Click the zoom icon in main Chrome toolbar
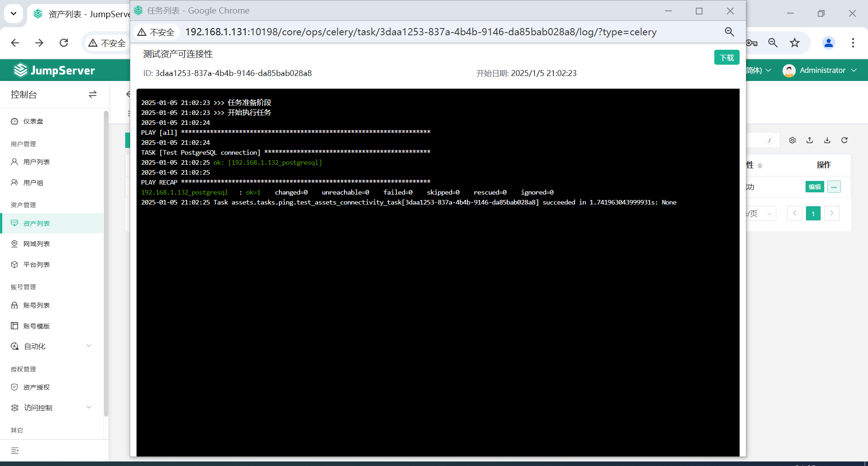The height and width of the screenshot is (466, 868). (x=773, y=43)
